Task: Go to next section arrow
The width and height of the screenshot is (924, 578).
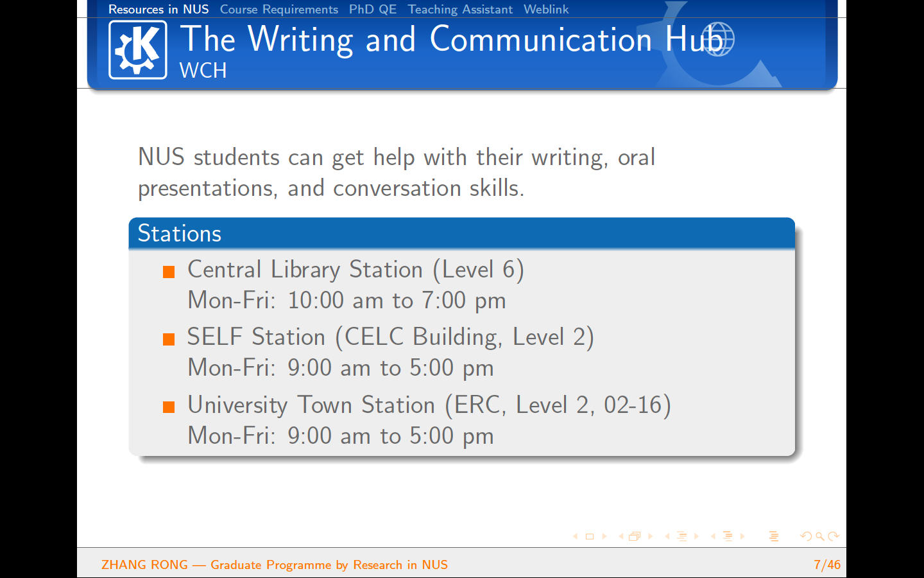Action: [x=742, y=536]
